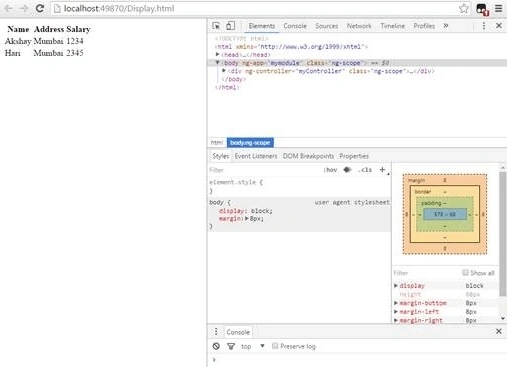Viewport: 507px width, 367px height.
Task: Bookmark the page with the star icon
Action: click(464, 9)
